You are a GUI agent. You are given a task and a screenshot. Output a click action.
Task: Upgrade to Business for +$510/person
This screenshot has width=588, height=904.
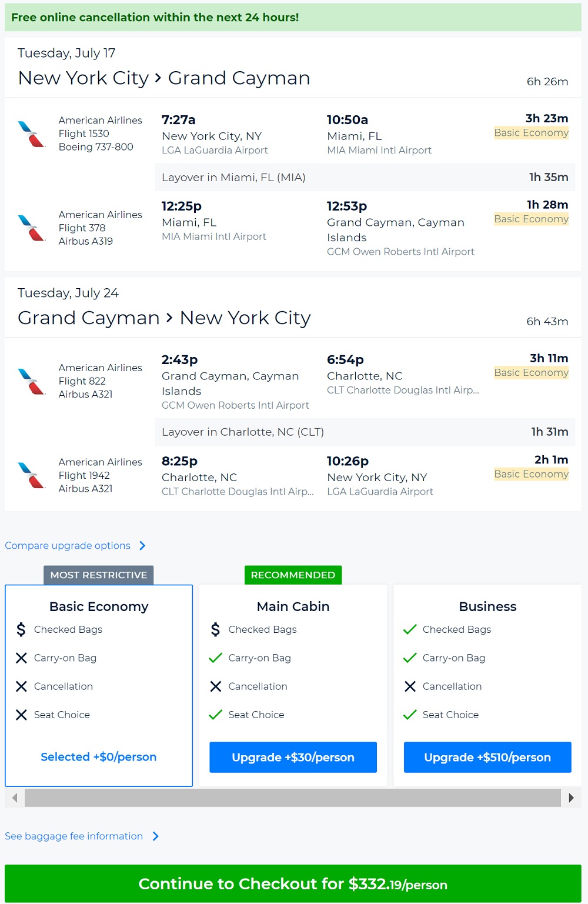point(487,757)
